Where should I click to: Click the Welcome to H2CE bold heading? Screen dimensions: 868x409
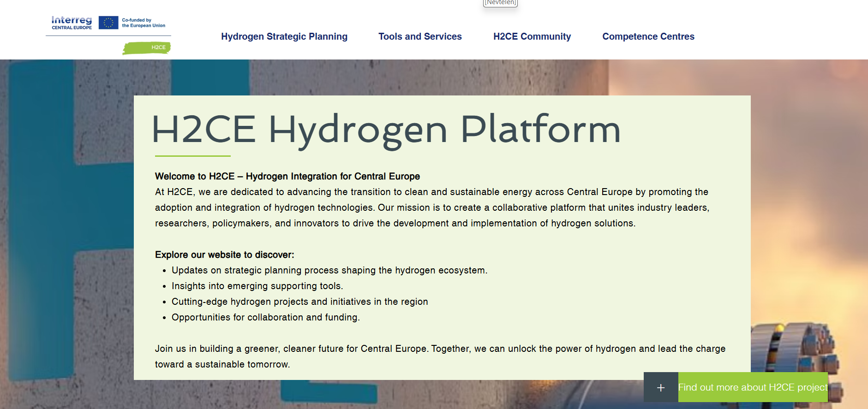point(287,176)
